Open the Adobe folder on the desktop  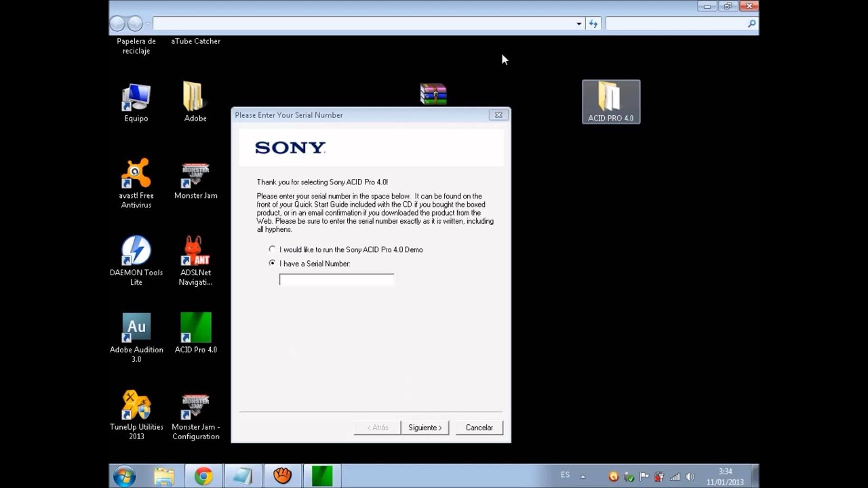point(195,103)
